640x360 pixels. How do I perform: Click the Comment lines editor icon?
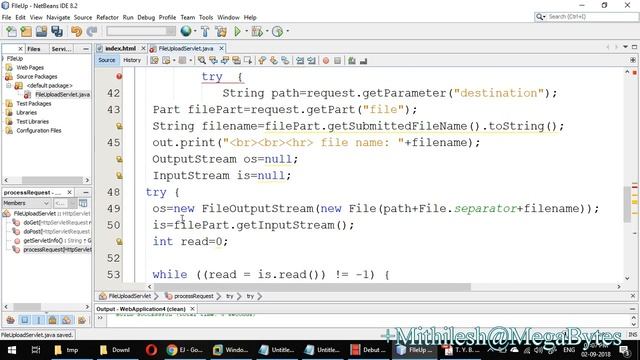(x=352, y=61)
